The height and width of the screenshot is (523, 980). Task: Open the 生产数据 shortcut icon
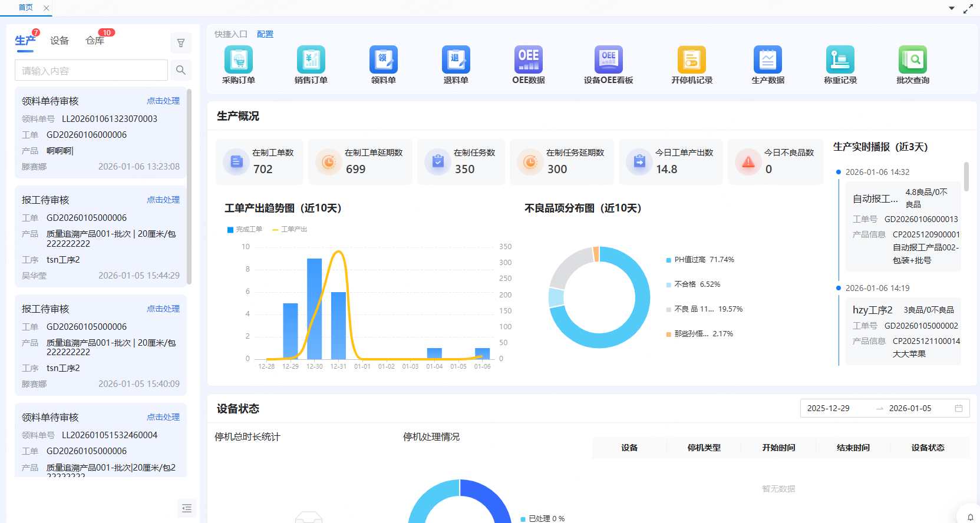coord(768,59)
